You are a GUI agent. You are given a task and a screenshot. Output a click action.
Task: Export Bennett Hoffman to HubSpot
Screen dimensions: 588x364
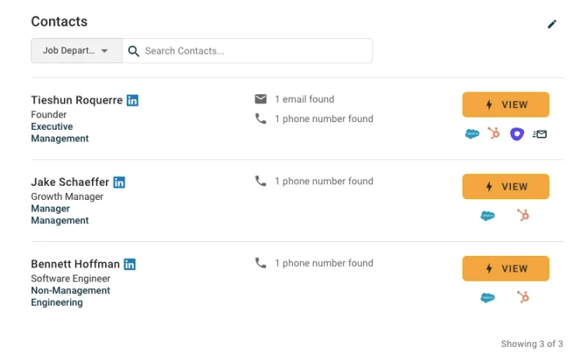click(x=523, y=297)
